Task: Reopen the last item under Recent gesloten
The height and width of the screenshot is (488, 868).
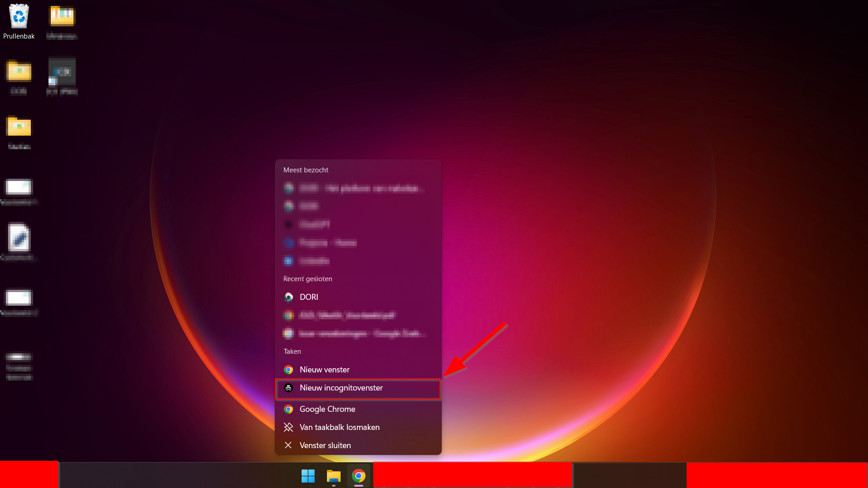Action: [x=354, y=333]
